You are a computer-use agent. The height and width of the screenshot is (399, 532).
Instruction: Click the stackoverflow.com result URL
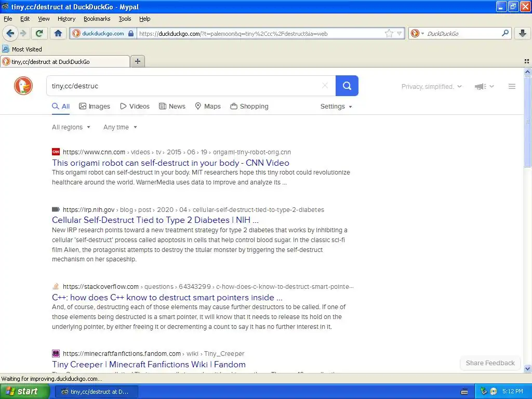208,287
